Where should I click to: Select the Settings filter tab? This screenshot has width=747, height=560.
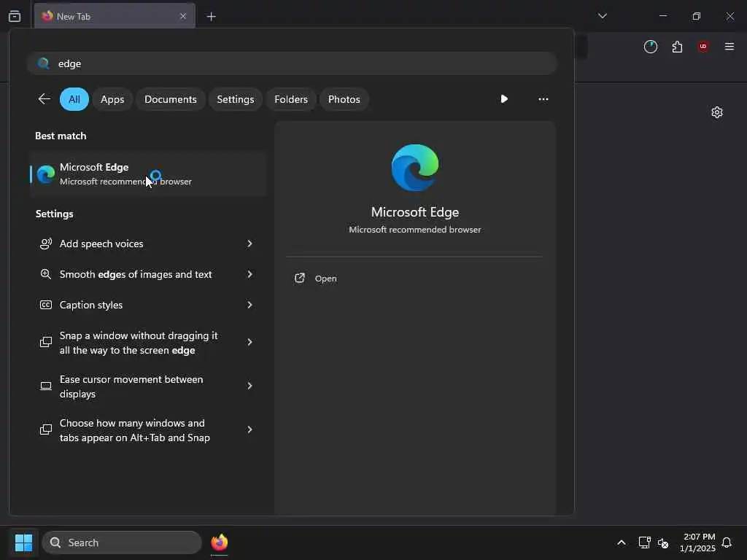tap(236, 99)
